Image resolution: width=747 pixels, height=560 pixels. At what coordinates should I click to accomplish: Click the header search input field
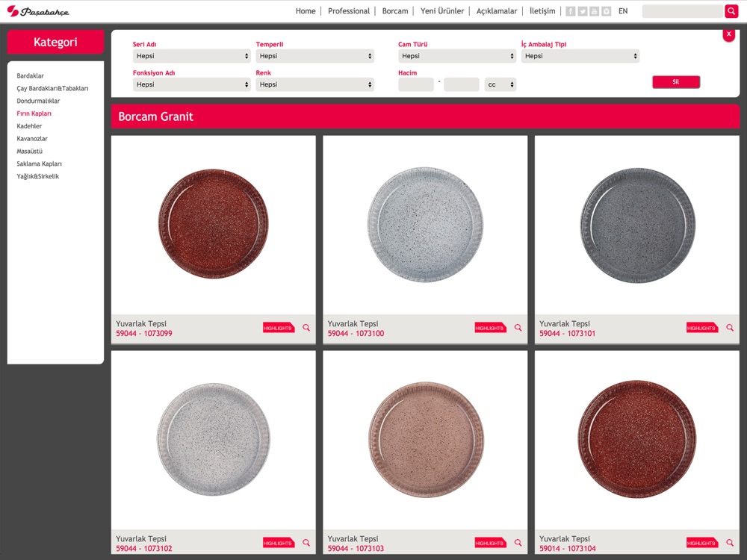click(x=682, y=11)
